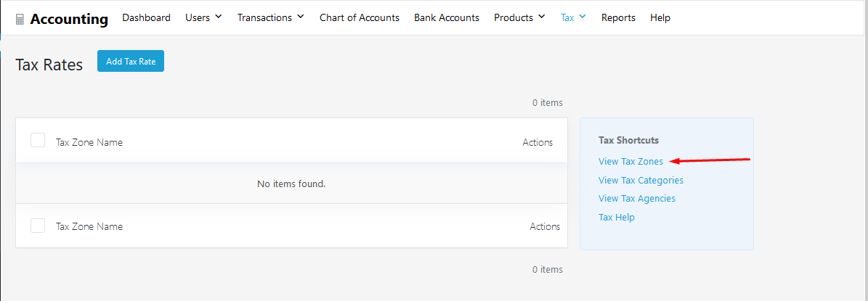Click the Accounting title text
This screenshot has width=868, height=301.
point(69,19)
